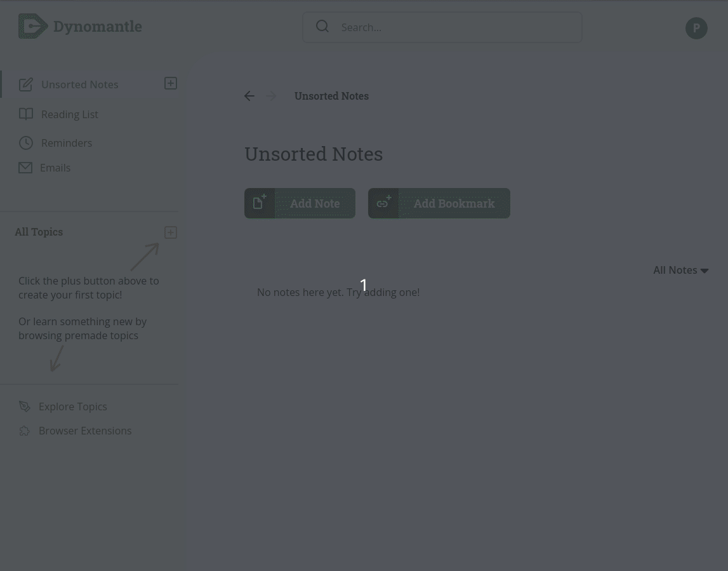Click the All Topics heading
Image resolution: width=728 pixels, height=571 pixels.
tap(39, 232)
